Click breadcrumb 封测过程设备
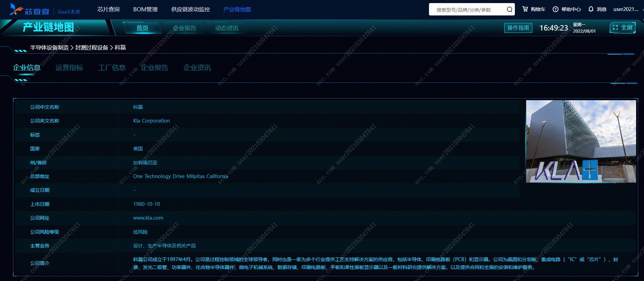The image size is (644, 281). [x=92, y=48]
